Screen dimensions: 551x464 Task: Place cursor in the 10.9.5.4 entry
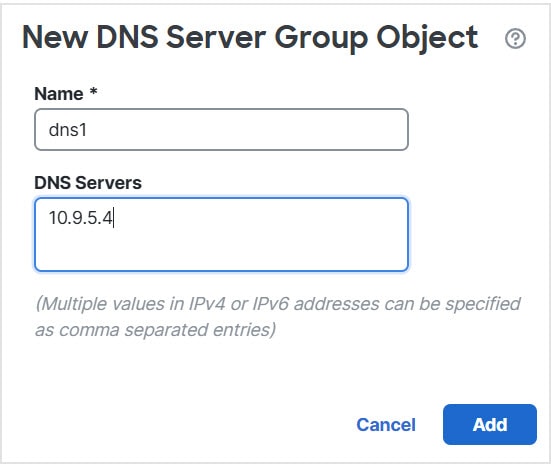81,218
